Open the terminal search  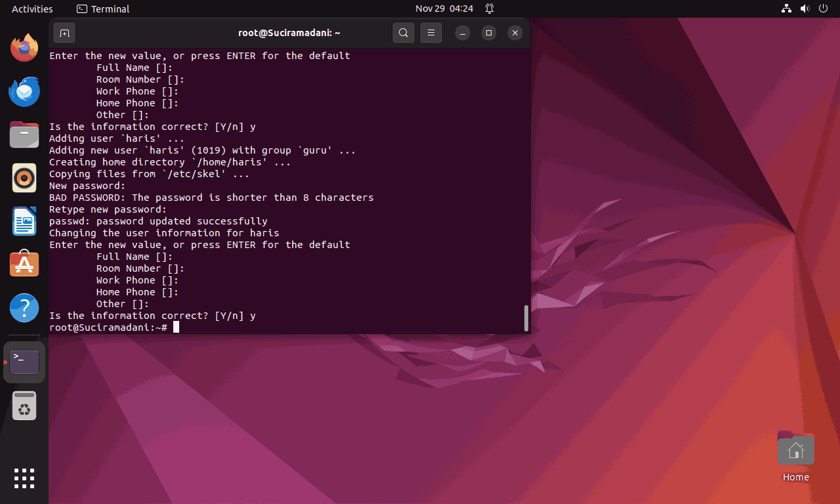pyautogui.click(x=404, y=33)
